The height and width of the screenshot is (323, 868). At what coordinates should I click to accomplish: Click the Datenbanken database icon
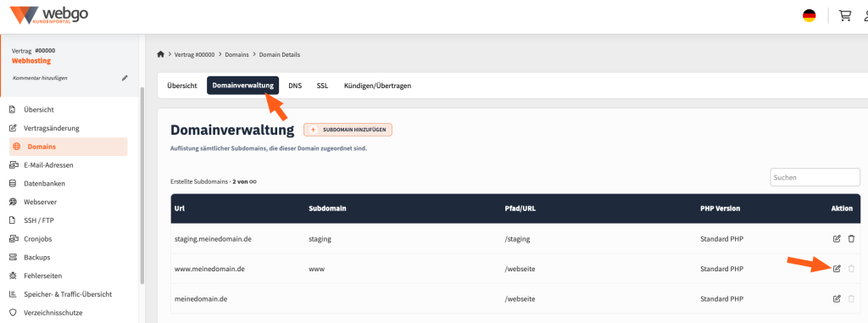pyautogui.click(x=13, y=183)
